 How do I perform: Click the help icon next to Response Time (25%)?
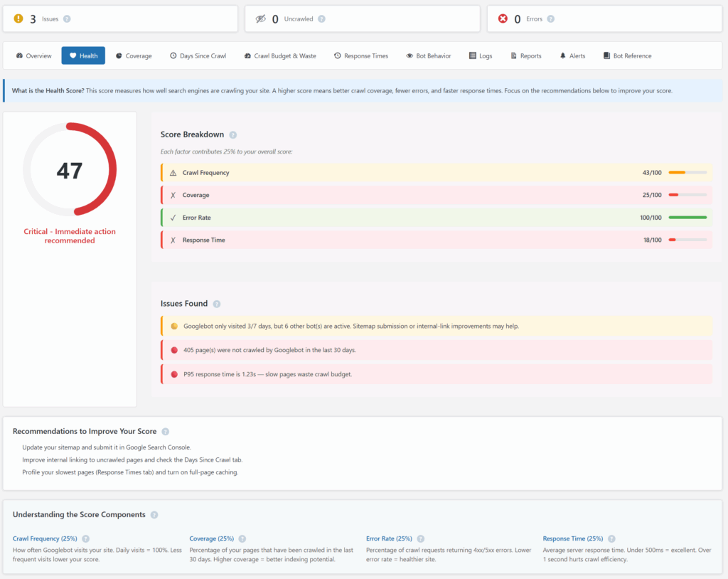612,538
